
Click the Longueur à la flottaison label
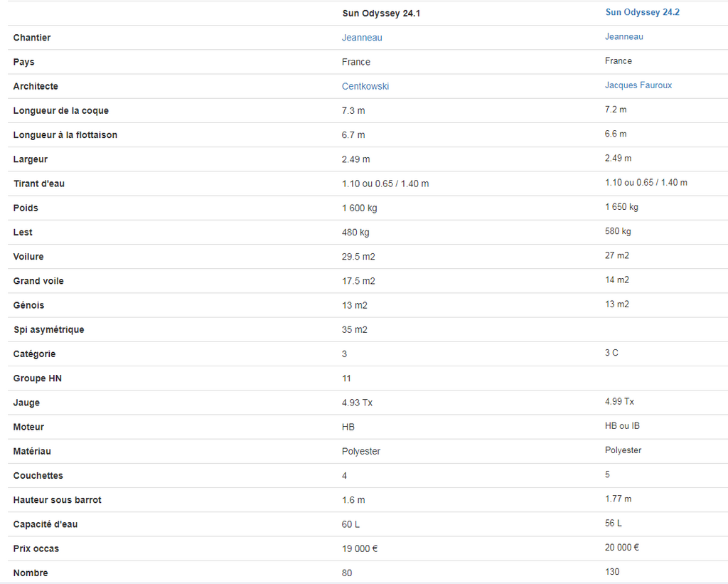tap(65, 135)
